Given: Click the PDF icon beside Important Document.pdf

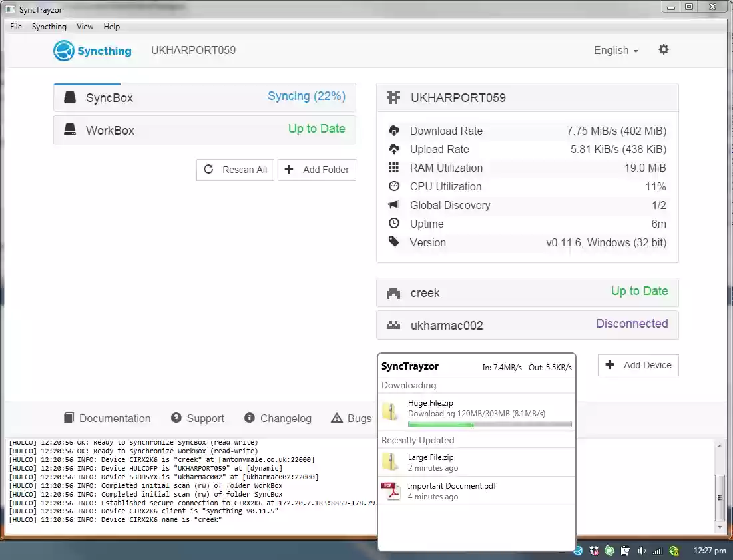Looking at the screenshot, I should point(391,490).
